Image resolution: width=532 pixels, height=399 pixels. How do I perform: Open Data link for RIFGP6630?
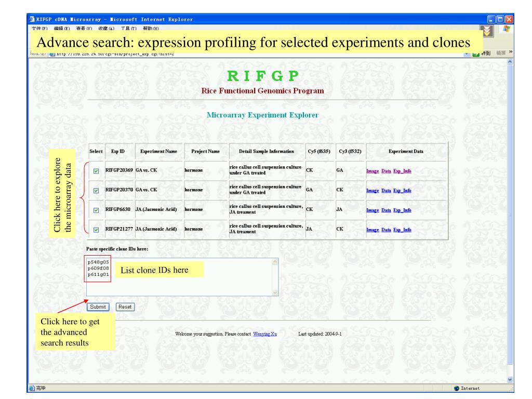(x=386, y=210)
